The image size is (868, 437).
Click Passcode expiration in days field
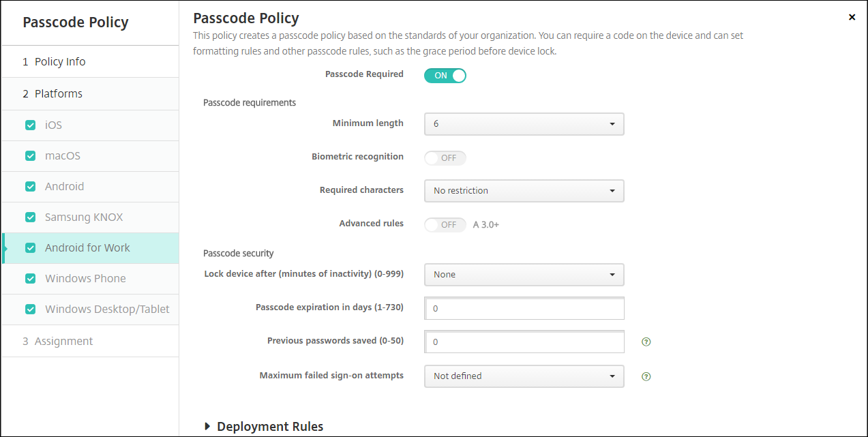tap(524, 309)
